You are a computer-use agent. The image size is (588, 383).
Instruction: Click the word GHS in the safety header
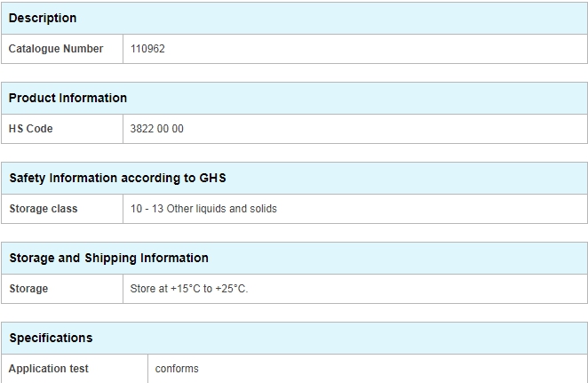pyautogui.click(x=212, y=178)
